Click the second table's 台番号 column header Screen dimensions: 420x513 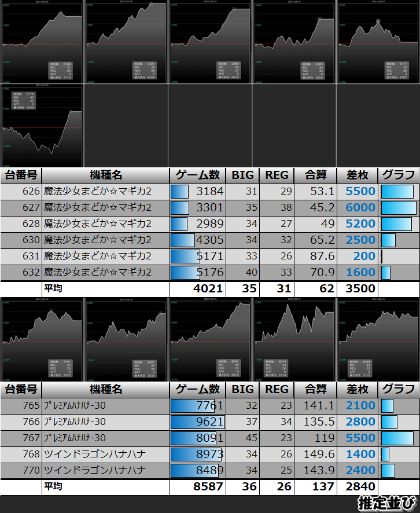21,389
